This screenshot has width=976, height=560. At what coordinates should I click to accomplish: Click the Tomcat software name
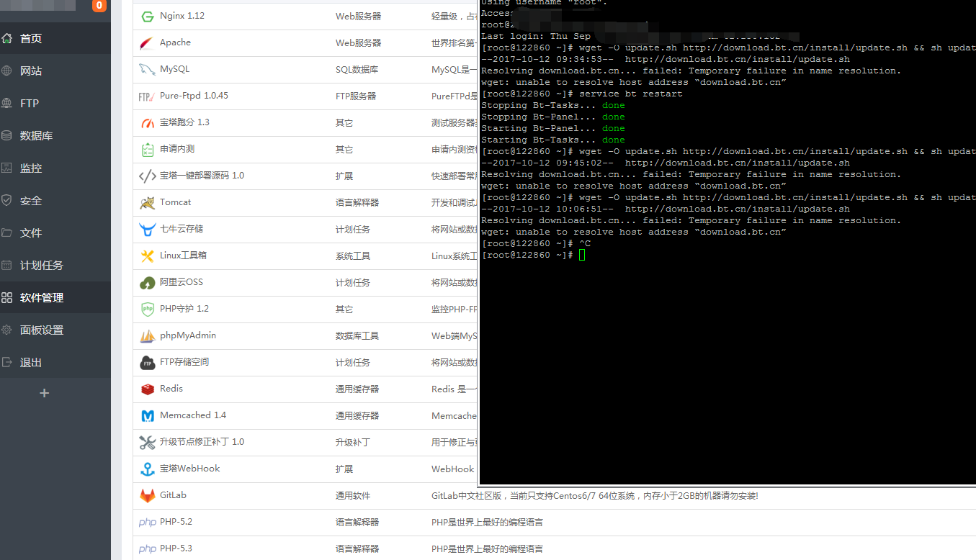(175, 202)
